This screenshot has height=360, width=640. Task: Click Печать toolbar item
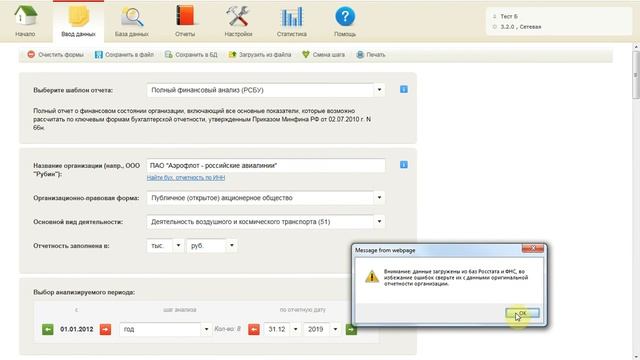click(x=371, y=55)
